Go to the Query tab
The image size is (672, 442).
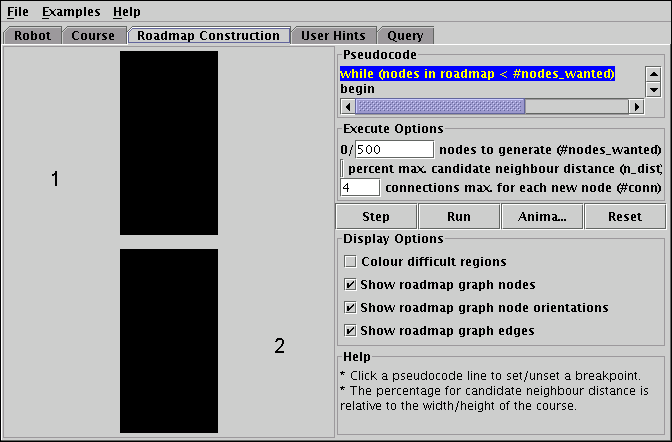pos(406,36)
